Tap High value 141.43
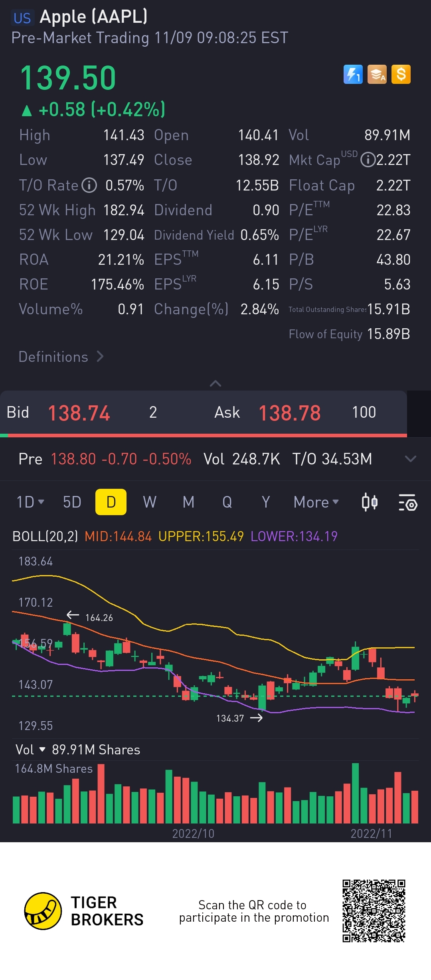The image size is (431, 980). point(124,135)
